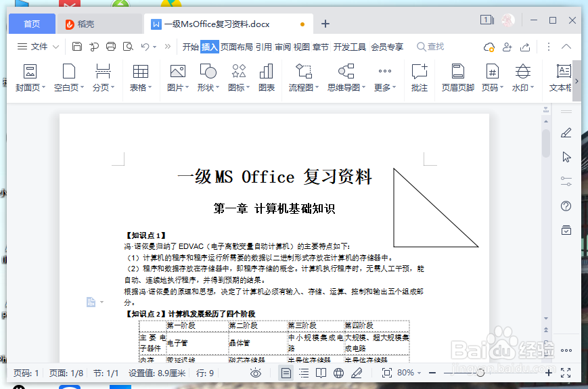This screenshot has height=389, width=588.
Task: Switch to the 引用 ribbon tab
Action: (264, 47)
